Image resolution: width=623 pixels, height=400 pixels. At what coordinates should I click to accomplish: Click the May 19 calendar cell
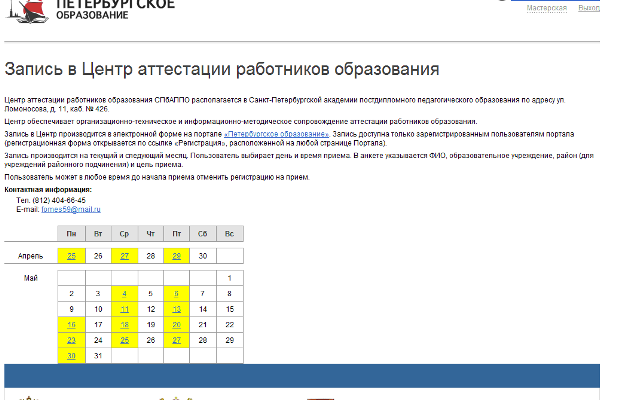pyautogui.click(x=151, y=325)
